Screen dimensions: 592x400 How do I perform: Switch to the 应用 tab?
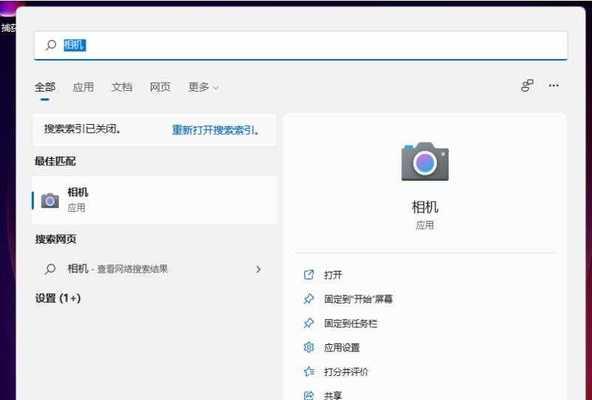(83, 87)
